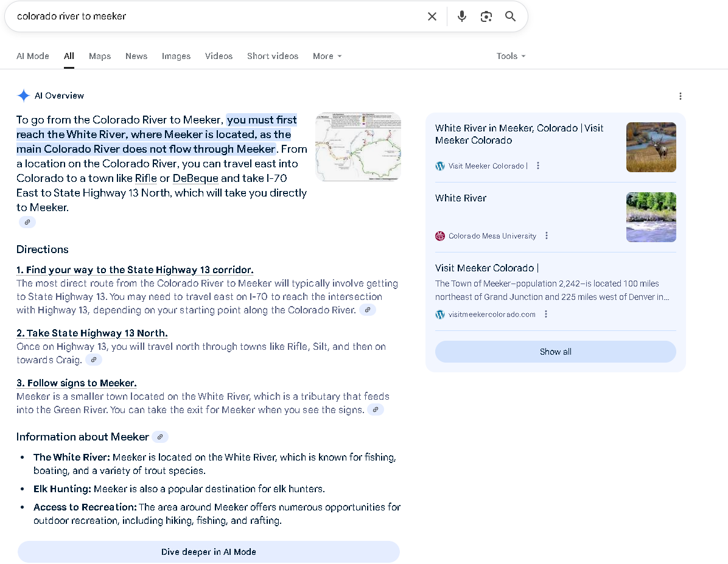Open three-dot menu next to Colorado Mesa University
Viewport: 728px width, 564px height.
pos(547,236)
